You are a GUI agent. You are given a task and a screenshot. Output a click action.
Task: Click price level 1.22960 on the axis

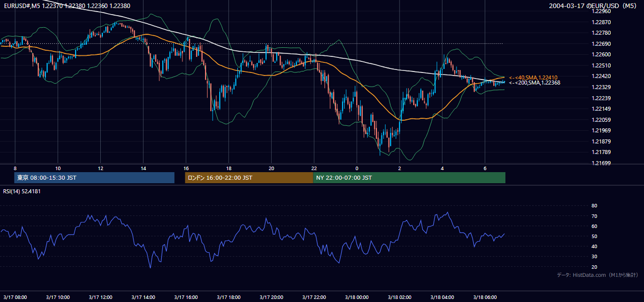(601, 11)
